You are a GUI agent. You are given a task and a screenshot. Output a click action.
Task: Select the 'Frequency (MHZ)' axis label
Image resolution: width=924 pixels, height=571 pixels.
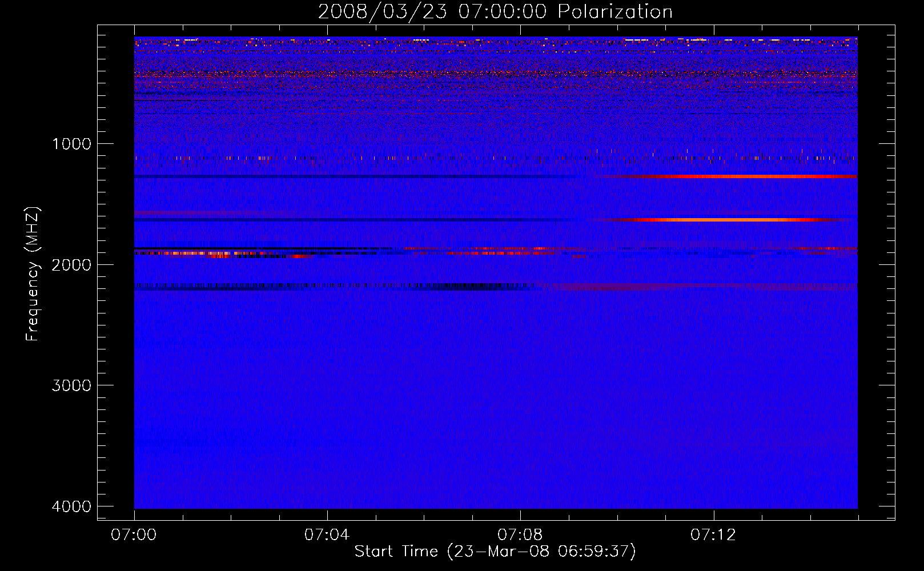coord(33,274)
